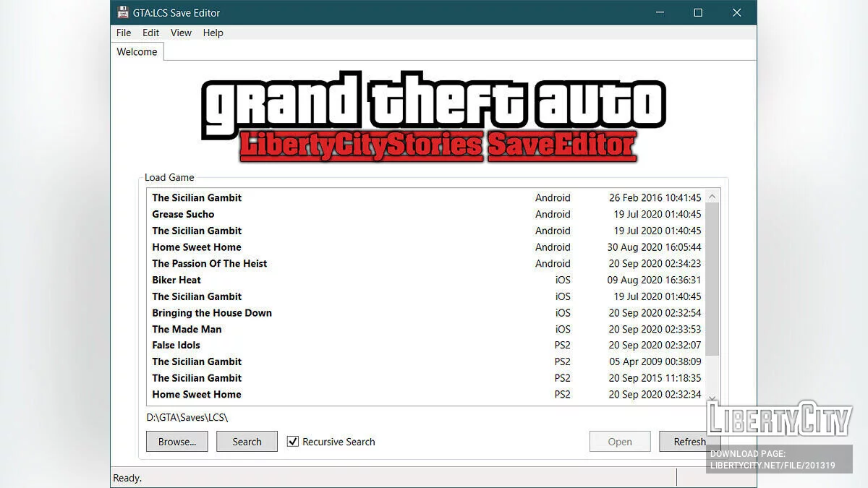The width and height of the screenshot is (868, 488).
Task: Open the Edit menu
Action: tap(150, 33)
